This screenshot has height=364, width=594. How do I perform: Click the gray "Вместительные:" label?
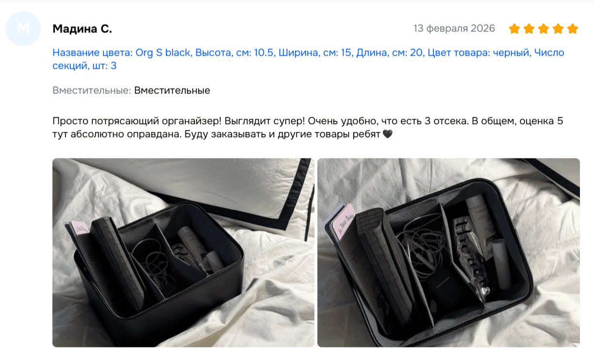click(x=92, y=90)
